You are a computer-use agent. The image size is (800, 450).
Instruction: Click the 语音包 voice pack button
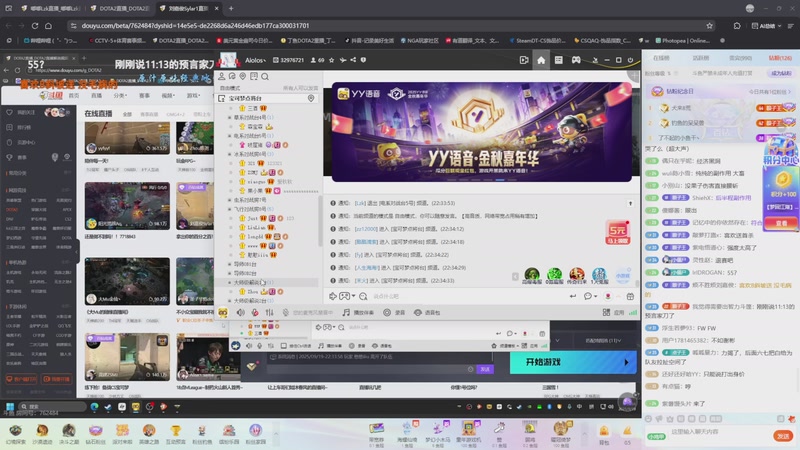click(x=427, y=312)
